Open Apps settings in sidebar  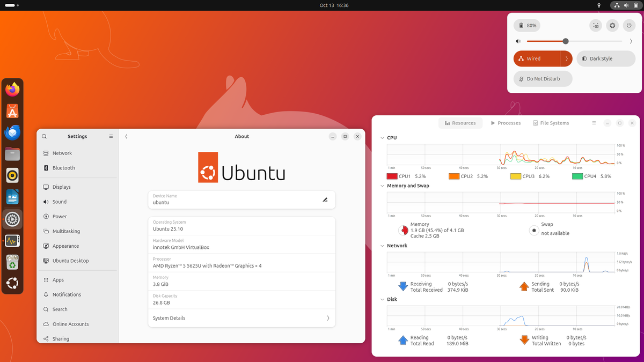77,280
